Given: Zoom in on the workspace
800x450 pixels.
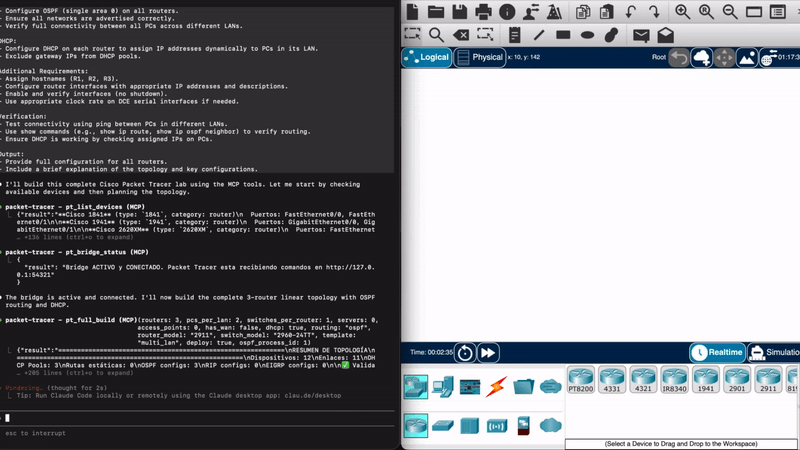Looking at the screenshot, I should coord(683,11).
